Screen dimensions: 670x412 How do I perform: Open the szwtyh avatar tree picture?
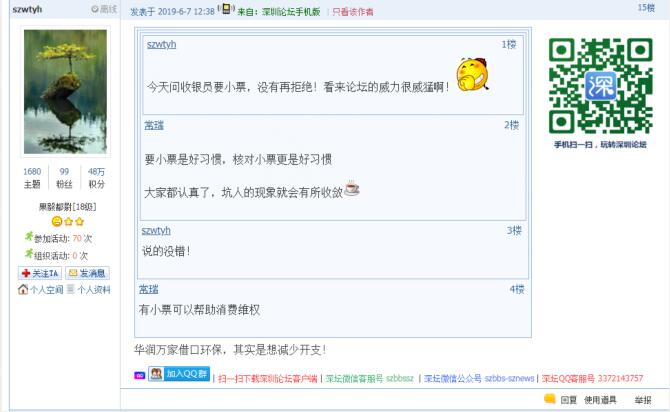coord(65,91)
